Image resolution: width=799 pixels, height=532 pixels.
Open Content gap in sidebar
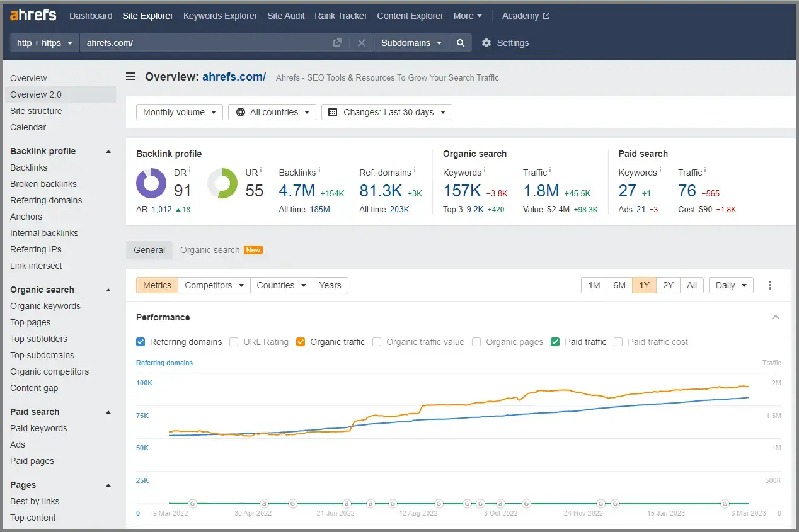click(34, 388)
